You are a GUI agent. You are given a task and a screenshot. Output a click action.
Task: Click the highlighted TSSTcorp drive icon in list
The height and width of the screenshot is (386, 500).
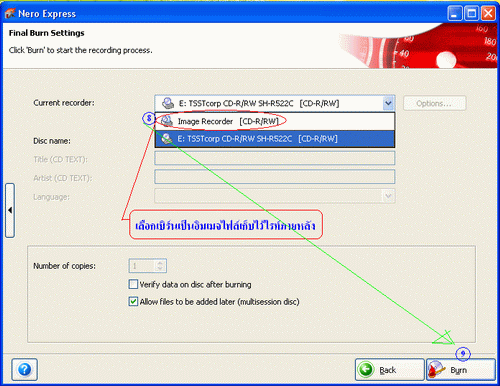coord(167,139)
